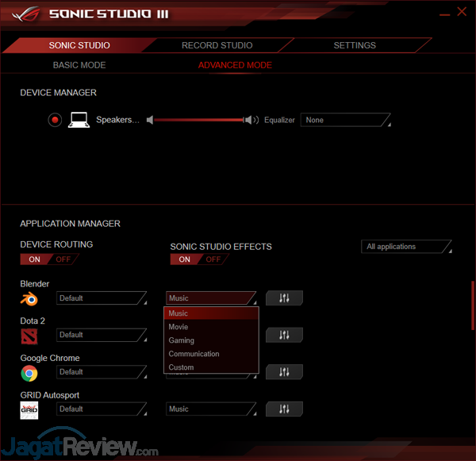This screenshot has height=461, width=476.
Task: Click the Equalizer label
Action: point(279,120)
